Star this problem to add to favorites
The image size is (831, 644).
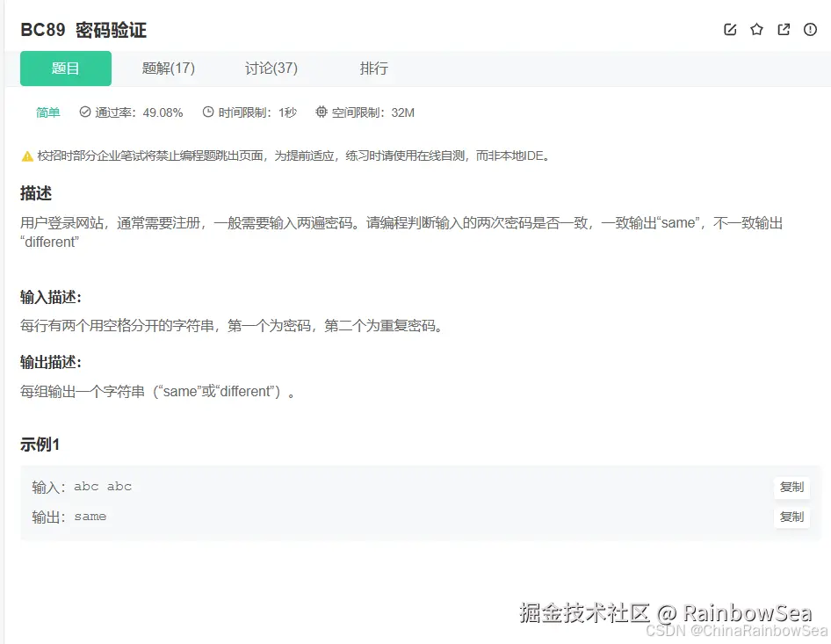(756, 29)
